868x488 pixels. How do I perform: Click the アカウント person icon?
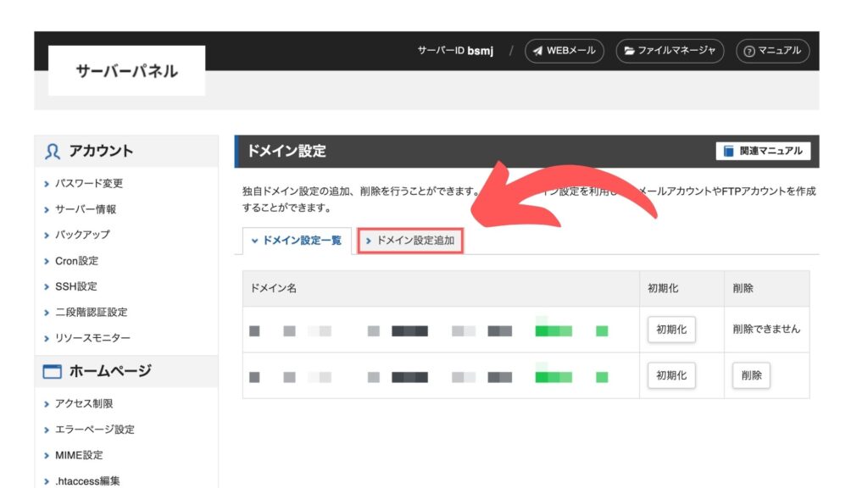click(x=52, y=151)
